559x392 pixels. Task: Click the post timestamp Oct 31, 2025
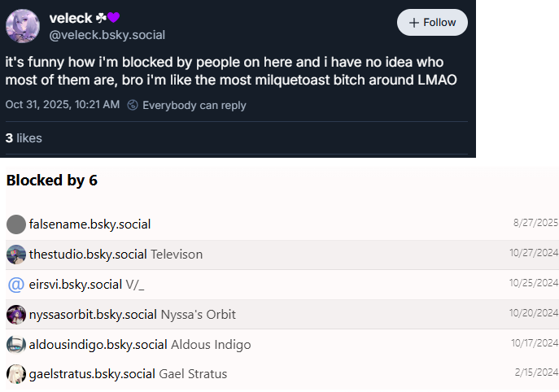pyautogui.click(x=62, y=105)
